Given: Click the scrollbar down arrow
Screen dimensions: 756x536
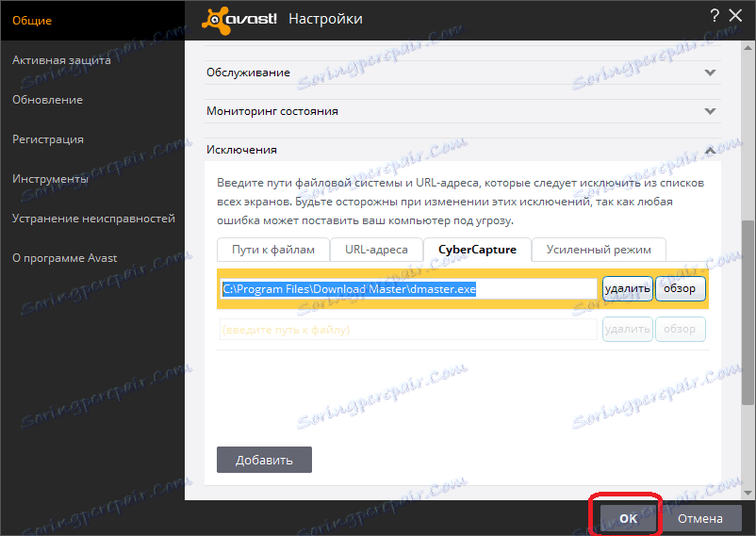Looking at the screenshot, I should click(748, 493).
